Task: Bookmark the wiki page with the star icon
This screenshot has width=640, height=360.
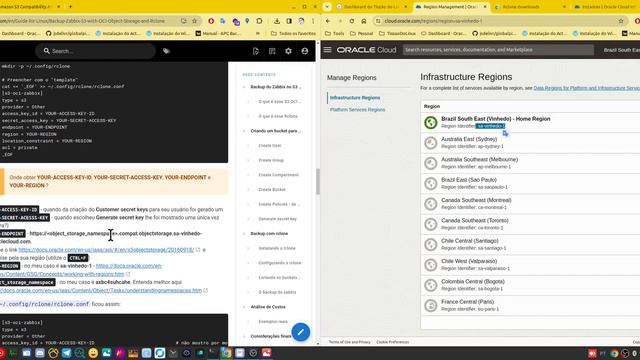Action: (x=194, y=21)
